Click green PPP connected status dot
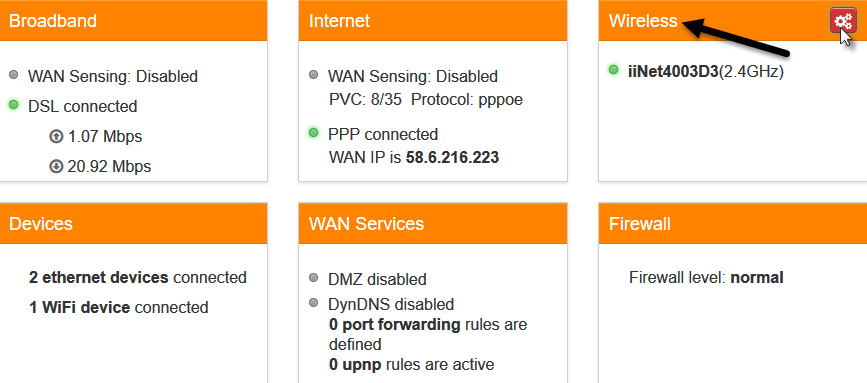This screenshot has height=383, width=867. 314,133
